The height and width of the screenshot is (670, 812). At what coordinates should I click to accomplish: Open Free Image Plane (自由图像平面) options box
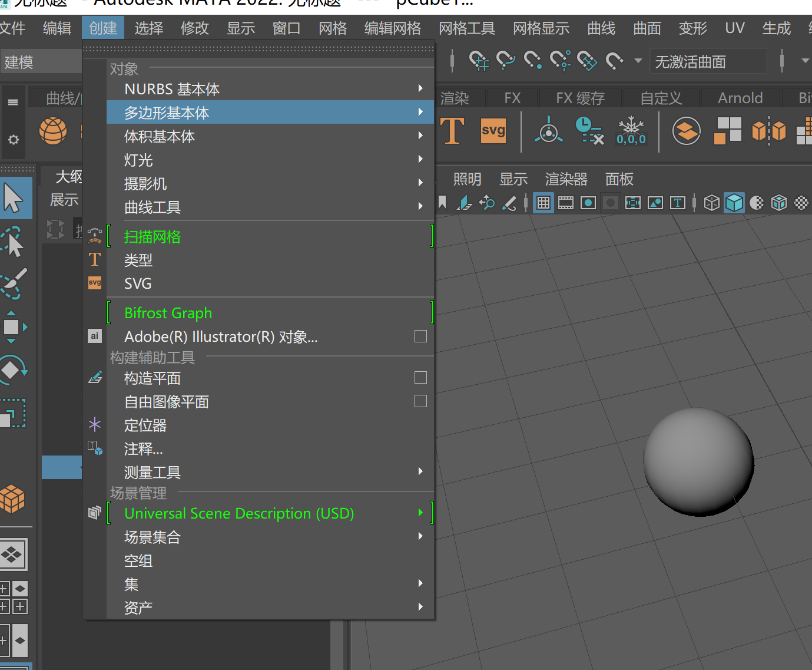coord(420,401)
